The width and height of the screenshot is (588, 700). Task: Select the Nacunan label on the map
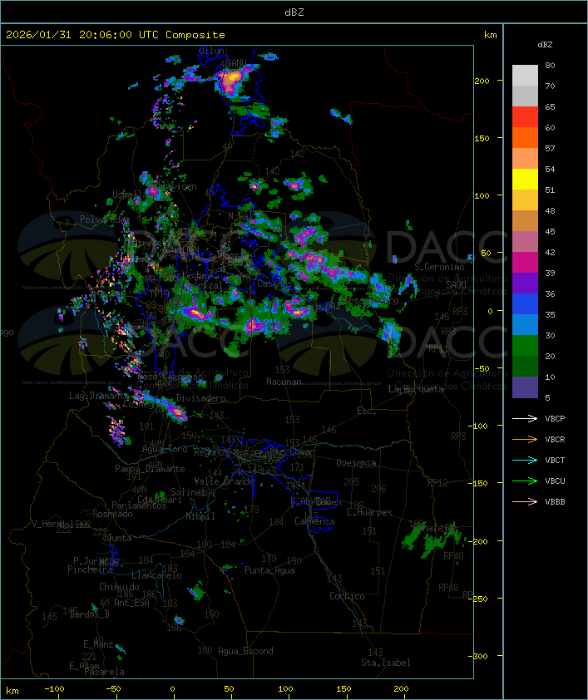click(x=284, y=382)
